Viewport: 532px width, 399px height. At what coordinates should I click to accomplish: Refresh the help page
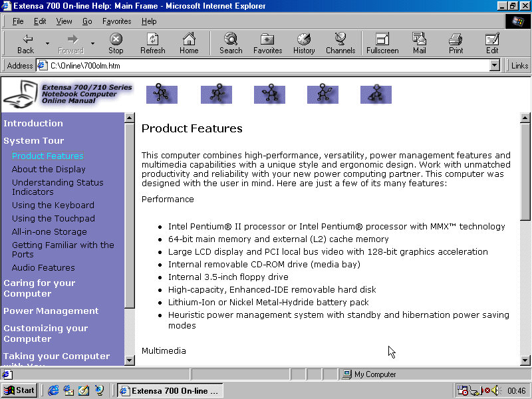(x=152, y=43)
